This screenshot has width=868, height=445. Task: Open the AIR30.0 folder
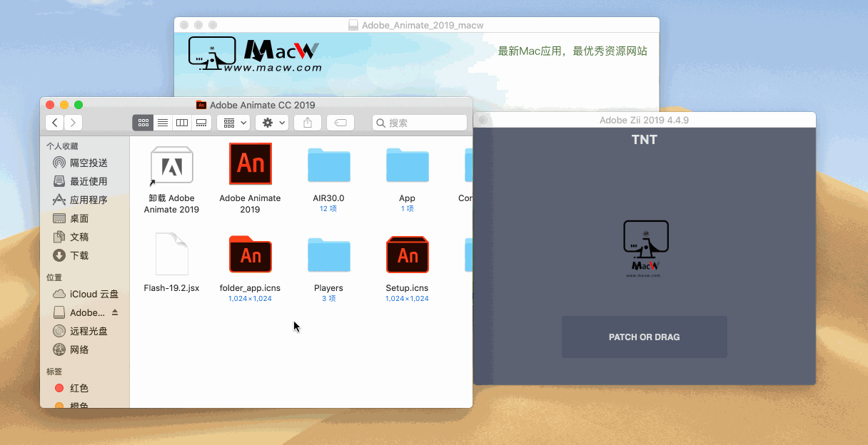(328, 164)
